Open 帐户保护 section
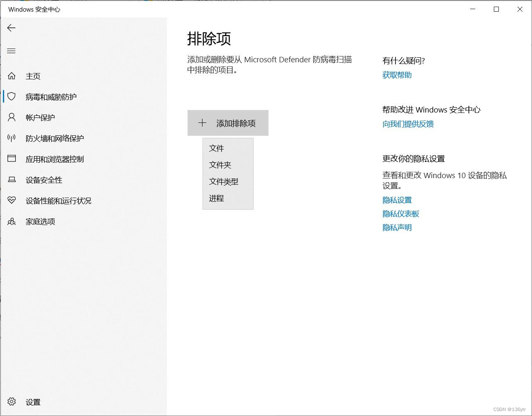 [x=83, y=117]
